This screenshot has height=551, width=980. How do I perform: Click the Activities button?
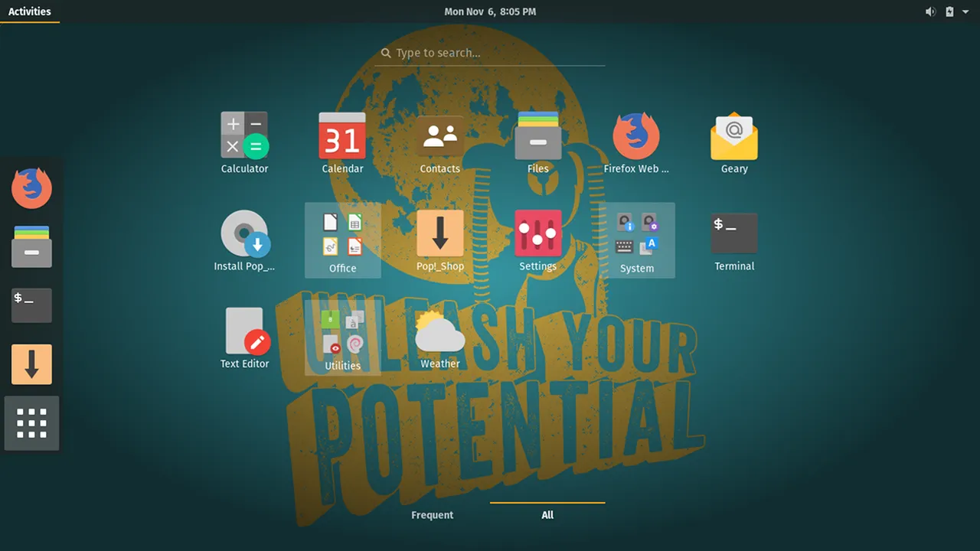click(x=30, y=11)
